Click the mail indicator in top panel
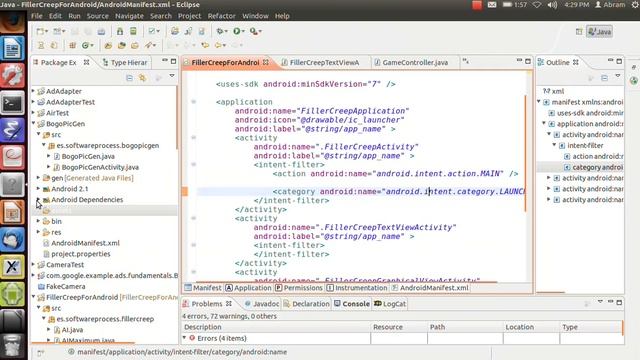The height and width of the screenshot is (360, 640). (492, 5)
